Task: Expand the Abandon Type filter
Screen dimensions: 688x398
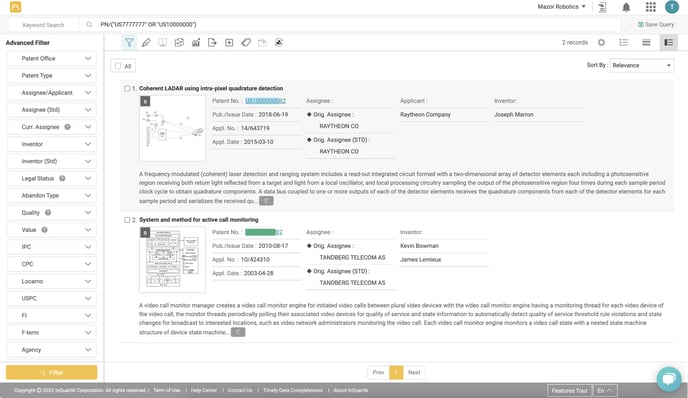Action: (x=52, y=195)
